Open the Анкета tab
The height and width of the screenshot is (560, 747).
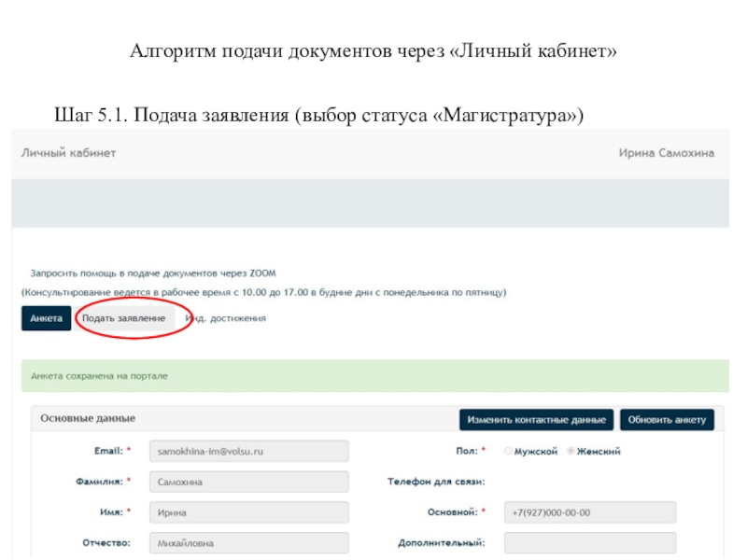(x=46, y=318)
